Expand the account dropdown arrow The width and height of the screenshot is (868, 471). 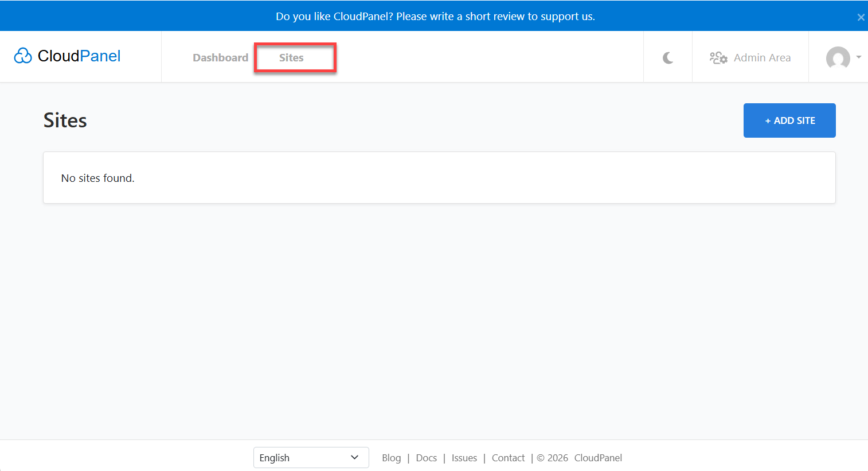858,57
